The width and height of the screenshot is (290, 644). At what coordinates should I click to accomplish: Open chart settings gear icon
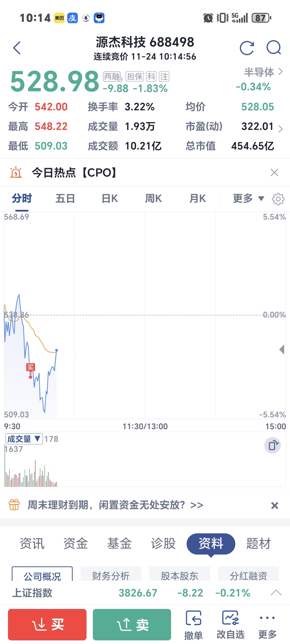(278, 199)
